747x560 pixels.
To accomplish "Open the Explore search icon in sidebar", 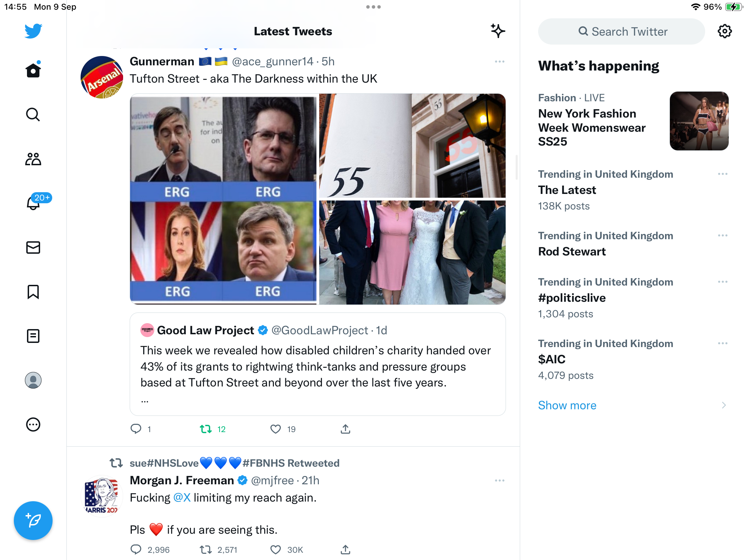I will pyautogui.click(x=33, y=115).
